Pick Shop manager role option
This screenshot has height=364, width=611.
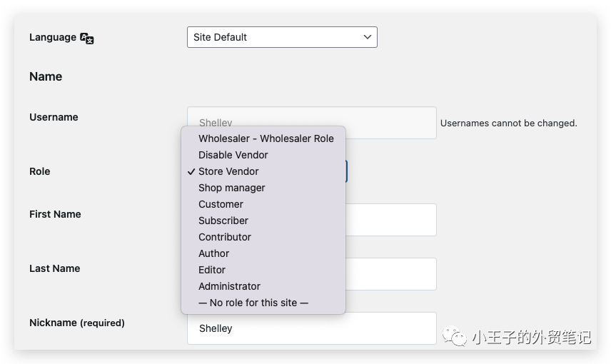click(x=263, y=188)
